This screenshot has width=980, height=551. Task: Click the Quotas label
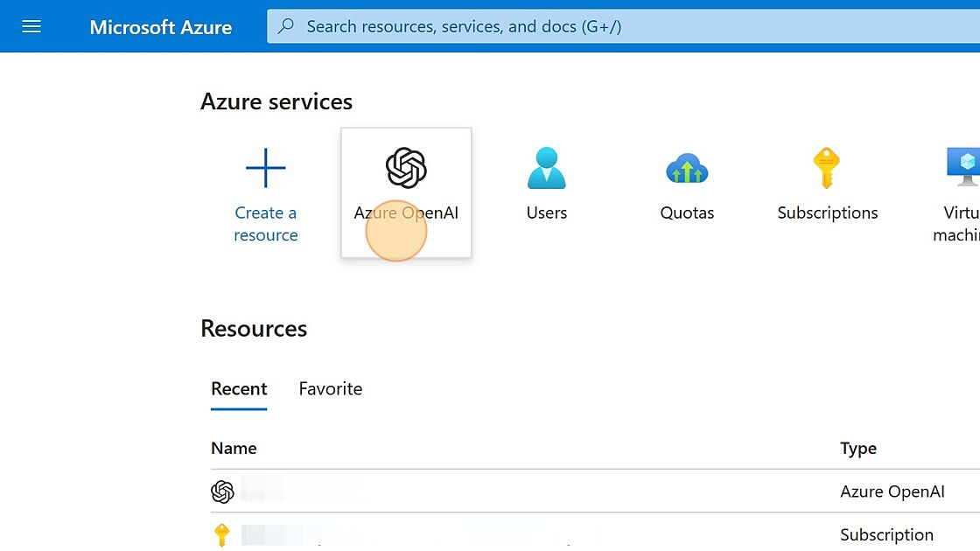pos(687,213)
